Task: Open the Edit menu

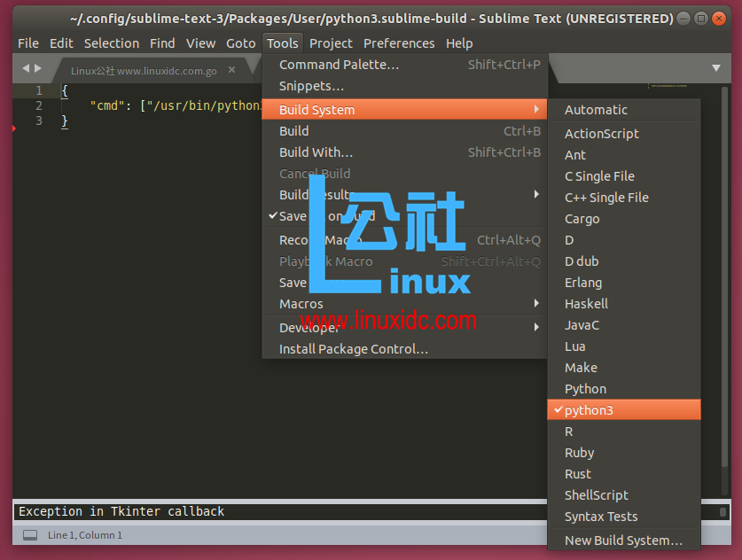Action: pos(61,43)
